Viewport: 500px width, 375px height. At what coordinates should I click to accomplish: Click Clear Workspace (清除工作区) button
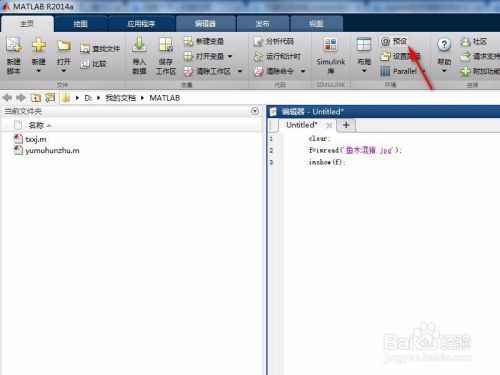[x=207, y=71]
